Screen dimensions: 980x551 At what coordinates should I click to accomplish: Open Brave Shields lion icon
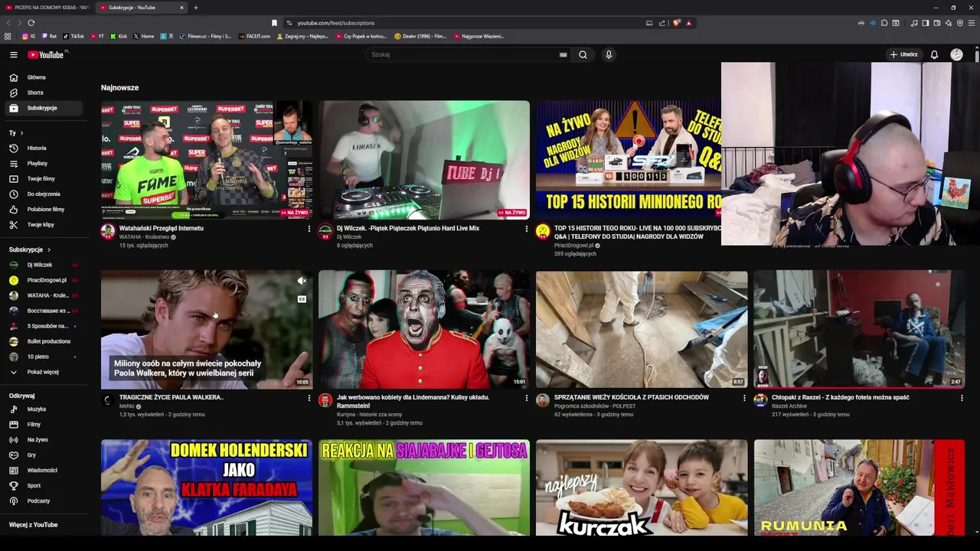click(x=677, y=23)
